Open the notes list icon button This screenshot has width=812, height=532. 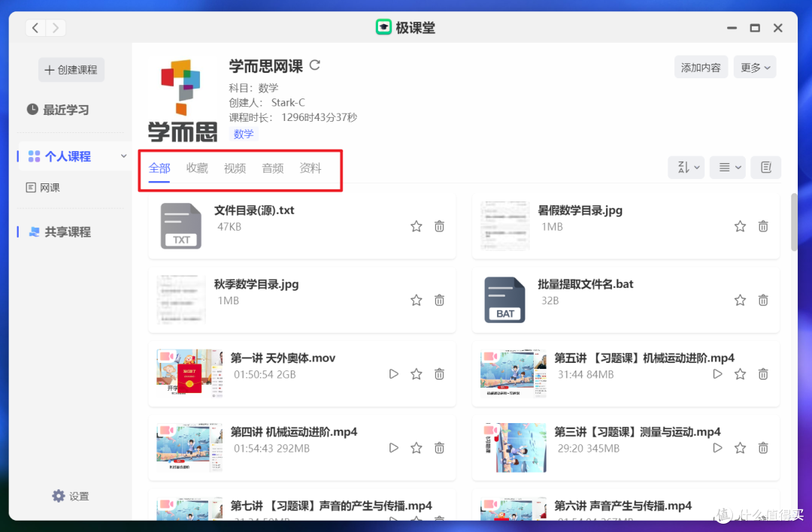[766, 167]
